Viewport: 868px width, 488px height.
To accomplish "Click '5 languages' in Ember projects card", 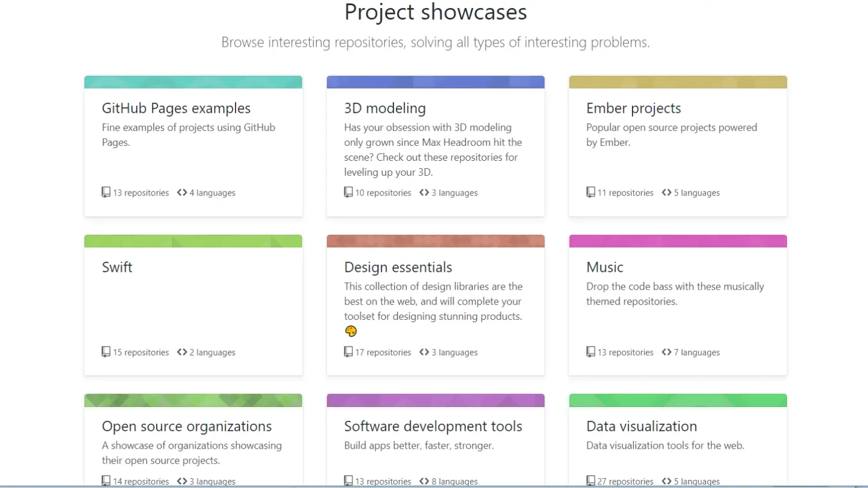I will point(697,193).
